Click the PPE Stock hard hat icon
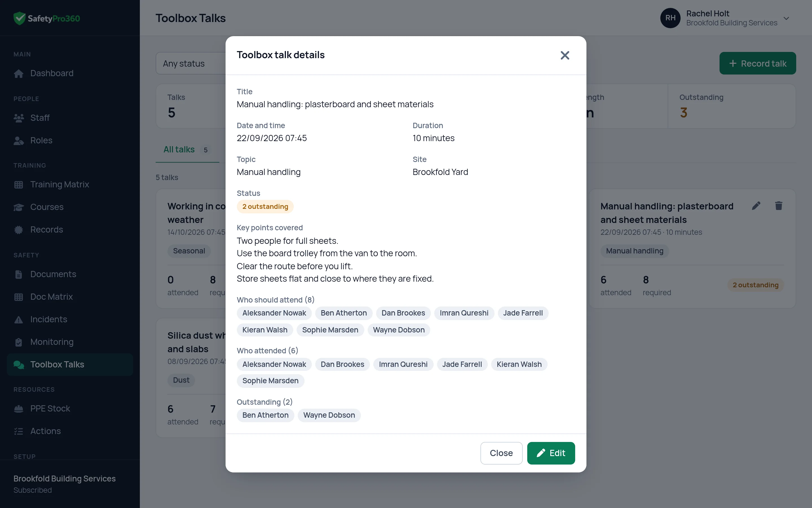The height and width of the screenshot is (508, 812). click(19, 409)
